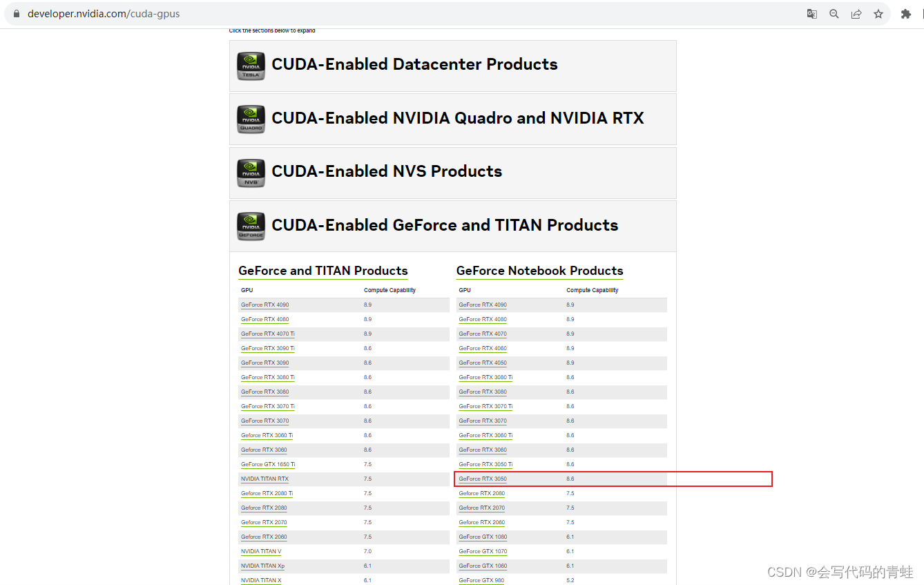Open the GeForce RTX 2080 Ti link

(x=267, y=493)
